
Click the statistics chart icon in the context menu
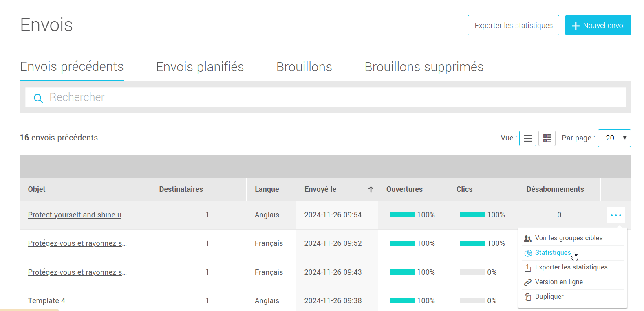pos(528,252)
